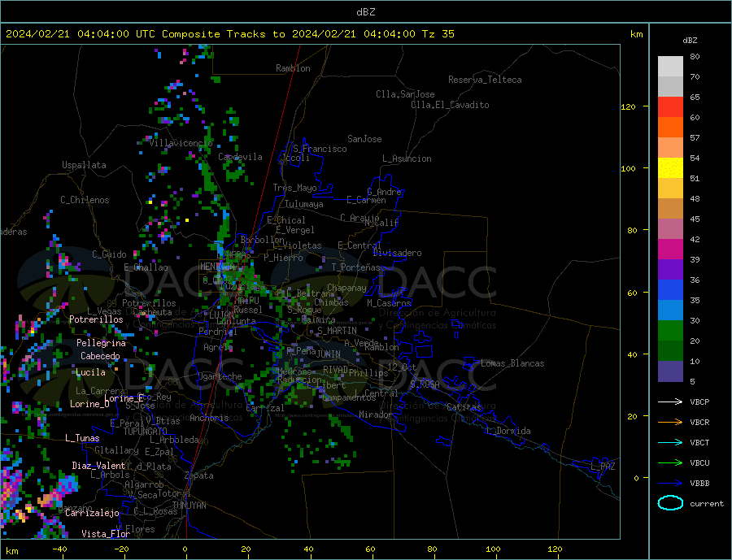This screenshot has width=732, height=560.
Task: Click the Lomas_Blancas map label
Action: tap(512, 363)
